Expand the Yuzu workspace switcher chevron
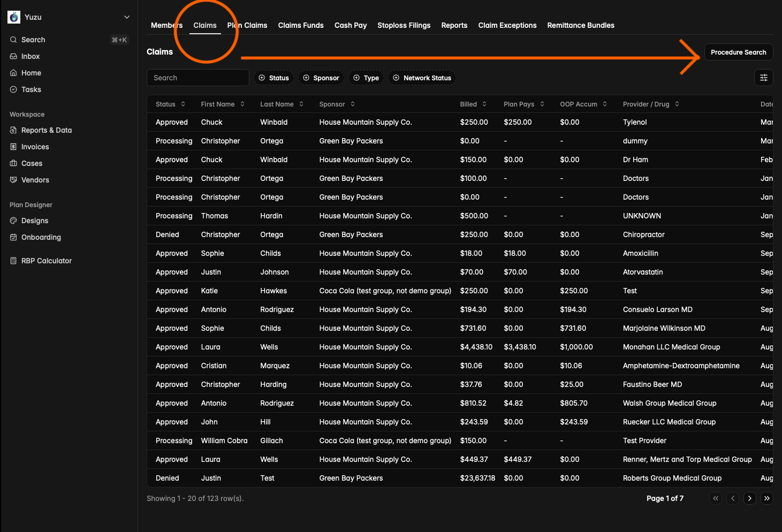The image size is (782, 532). [x=127, y=17]
